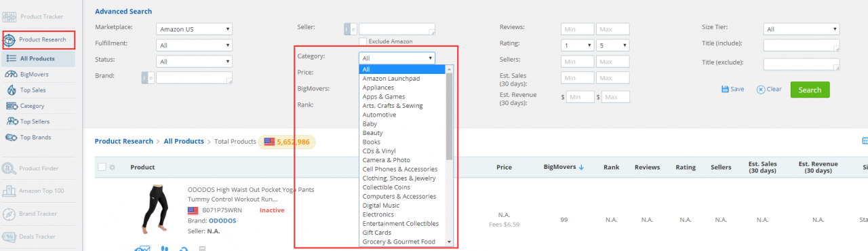868x251 pixels.
Task: Select the BigMovers sidebar icon
Action: click(x=12, y=74)
